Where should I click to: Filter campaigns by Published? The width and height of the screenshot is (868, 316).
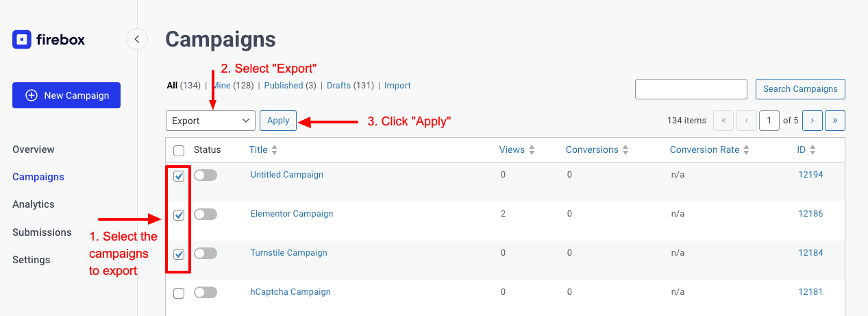pyautogui.click(x=284, y=86)
